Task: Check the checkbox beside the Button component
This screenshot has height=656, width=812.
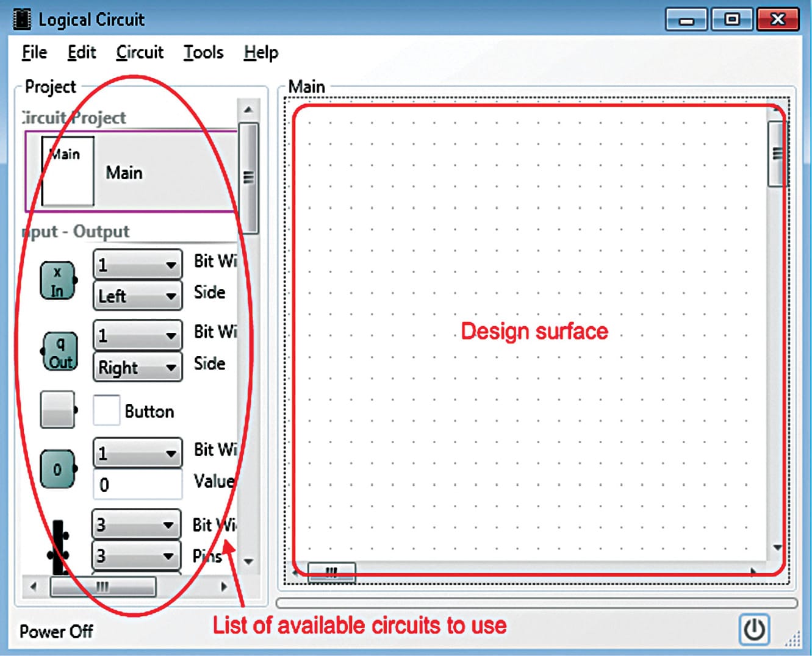Action: [x=106, y=409]
